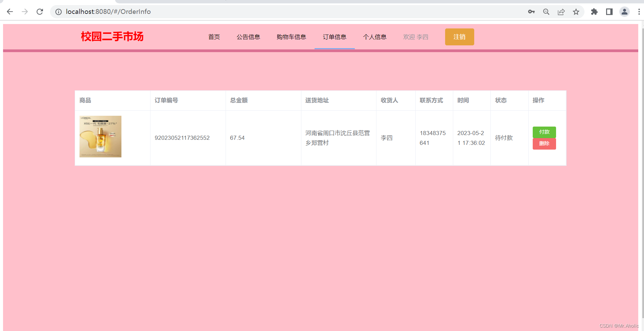Reload the page with the refresh icon

(40, 12)
